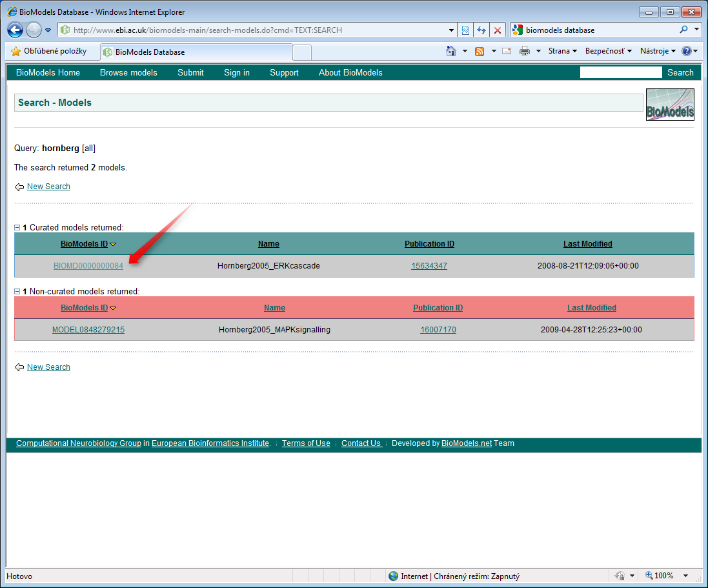This screenshot has width=708, height=588.
Task: Open model MODEL0848279215
Action: tap(88, 330)
